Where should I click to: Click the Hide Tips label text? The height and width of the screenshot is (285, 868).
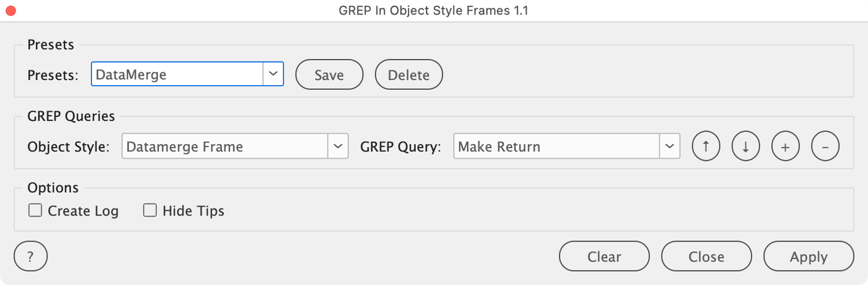pos(193,211)
